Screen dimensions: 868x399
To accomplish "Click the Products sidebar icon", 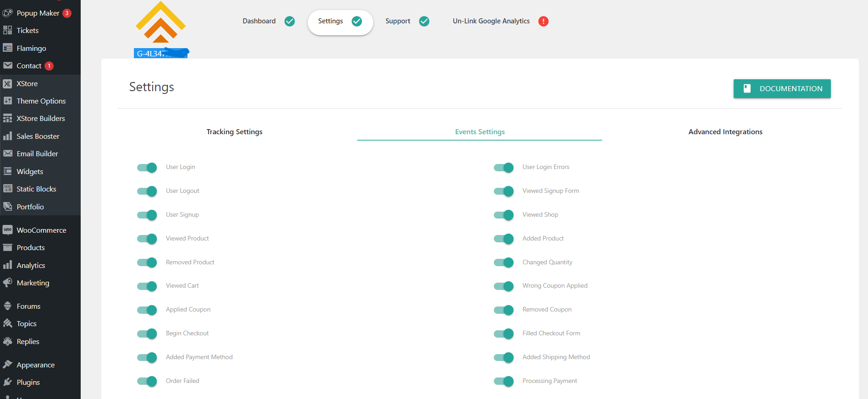I will (x=8, y=247).
